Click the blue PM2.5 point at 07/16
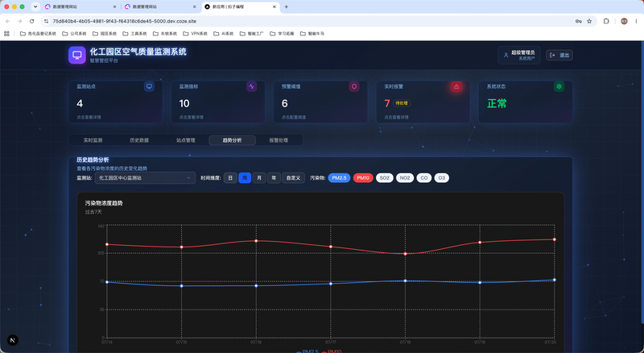 (256, 285)
